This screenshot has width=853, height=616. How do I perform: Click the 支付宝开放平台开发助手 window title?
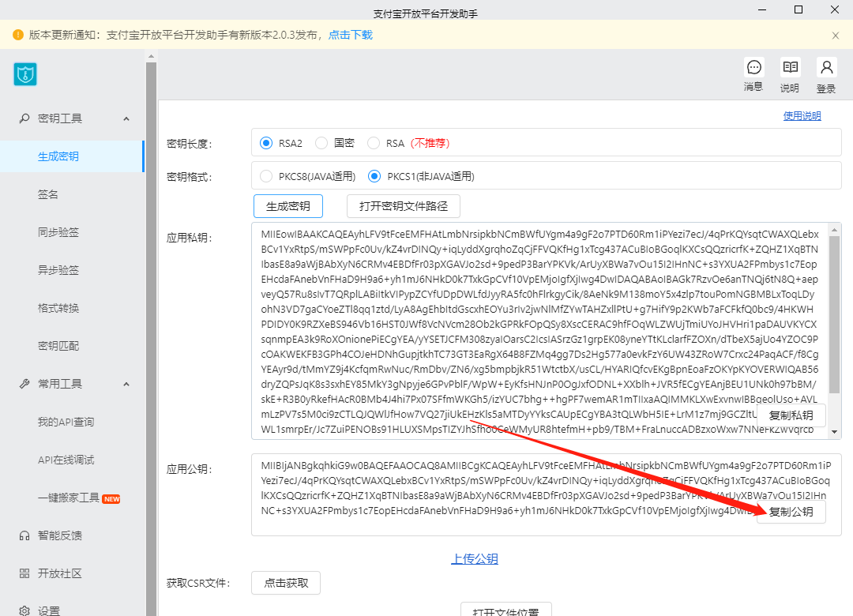(426, 13)
